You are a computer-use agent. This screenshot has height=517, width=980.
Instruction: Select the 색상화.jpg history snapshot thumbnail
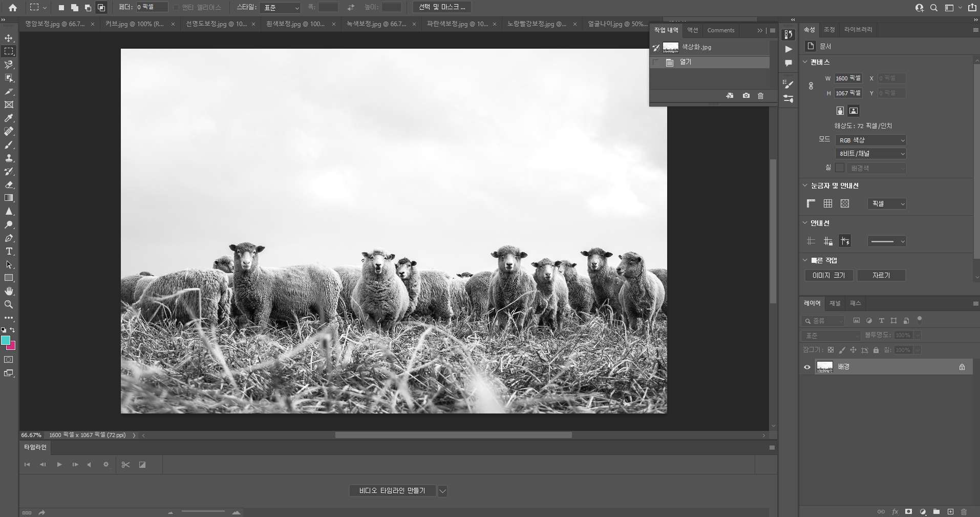(670, 47)
